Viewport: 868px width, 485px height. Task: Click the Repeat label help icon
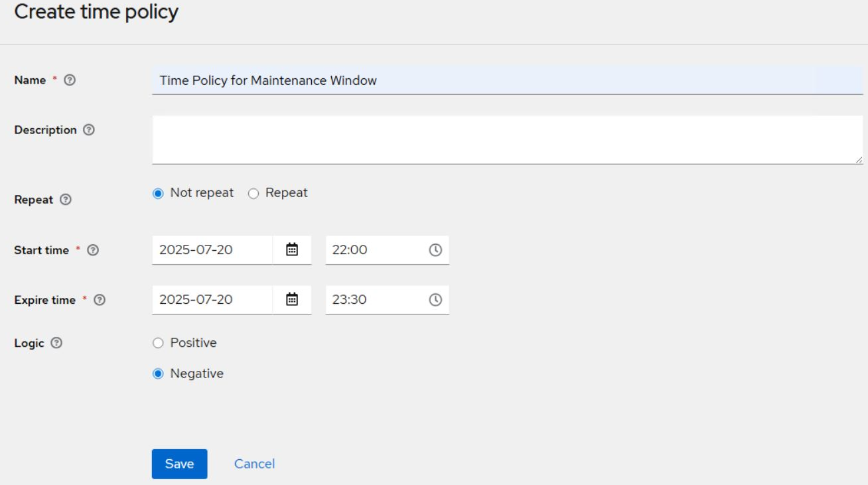click(x=65, y=200)
